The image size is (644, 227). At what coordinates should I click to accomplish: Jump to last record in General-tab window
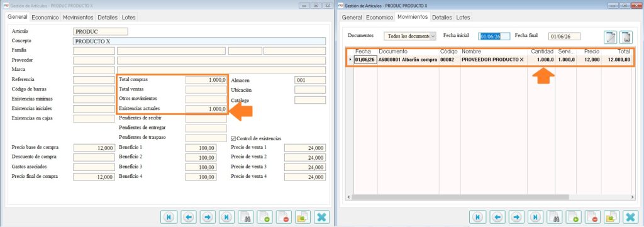226,217
